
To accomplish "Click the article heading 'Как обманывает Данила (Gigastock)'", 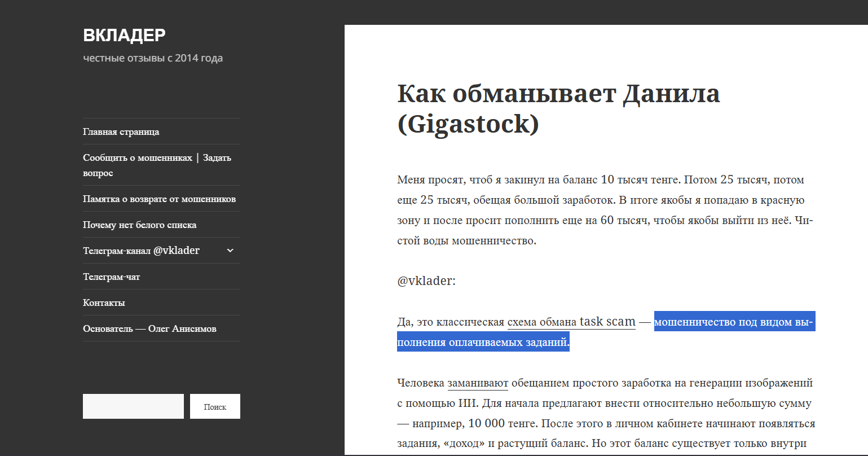I will (558, 108).
